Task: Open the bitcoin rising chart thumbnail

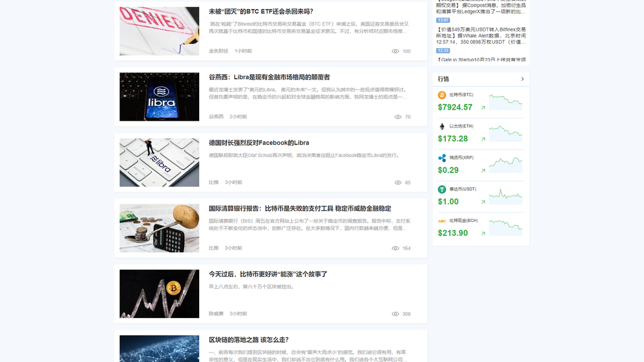Action: coord(159,294)
